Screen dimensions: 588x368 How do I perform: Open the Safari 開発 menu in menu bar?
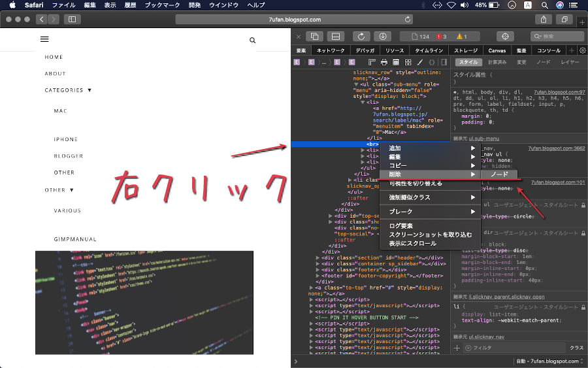195,5
